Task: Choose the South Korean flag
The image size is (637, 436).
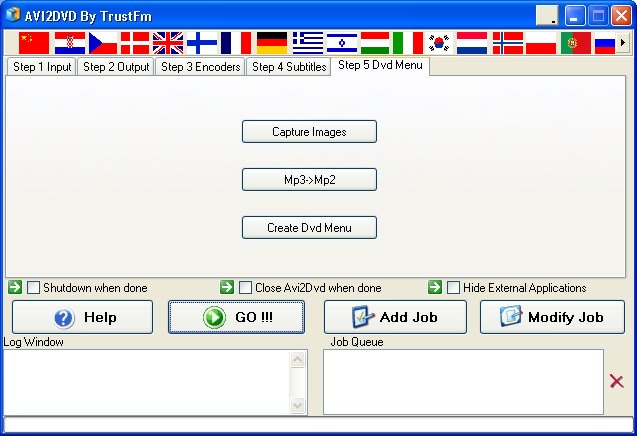Action: click(439, 43)
